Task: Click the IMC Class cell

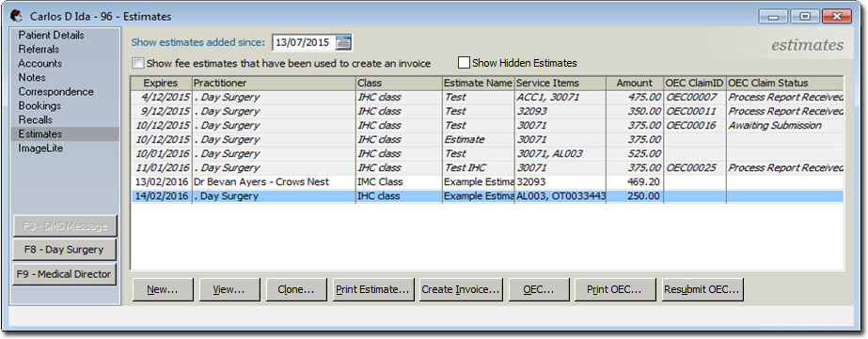Action: point(399,182)
